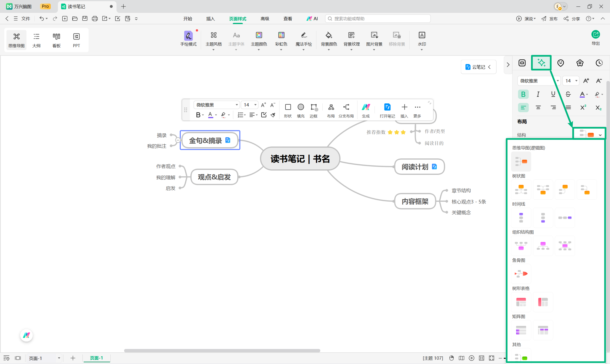Open font color picker in side panel
The width and height of the screenshot is (610, 364).
[584, 94]
